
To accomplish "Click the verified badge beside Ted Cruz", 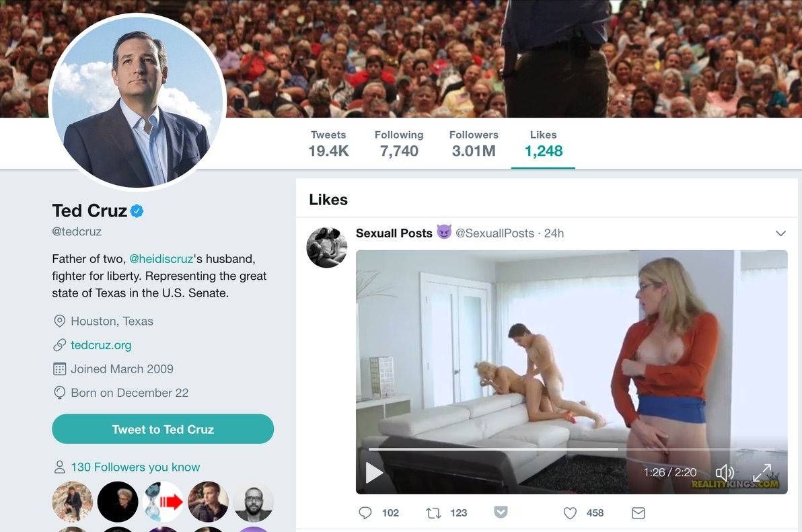I will tap(137, 211).
